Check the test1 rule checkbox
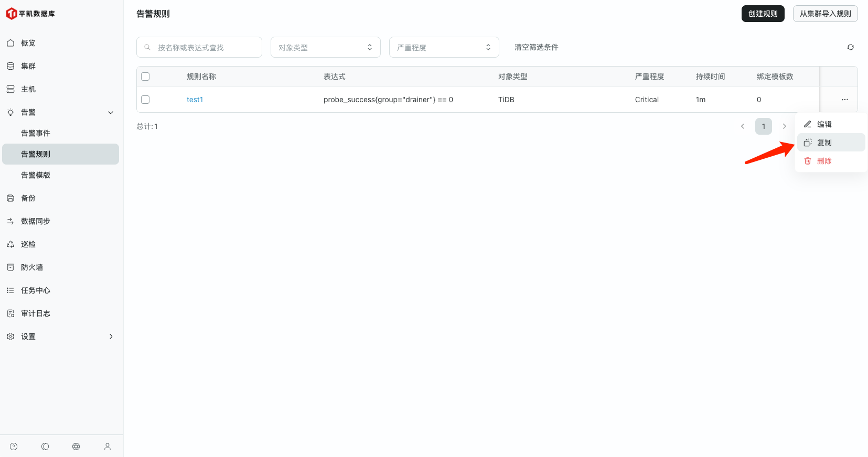 (x=146, y=100)
